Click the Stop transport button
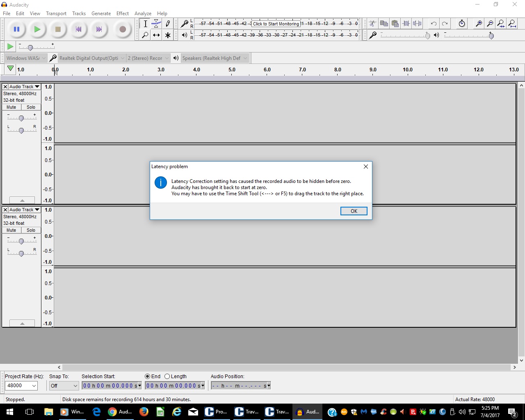The width and height of the screenshot is (525, 420). coord(58,29)
